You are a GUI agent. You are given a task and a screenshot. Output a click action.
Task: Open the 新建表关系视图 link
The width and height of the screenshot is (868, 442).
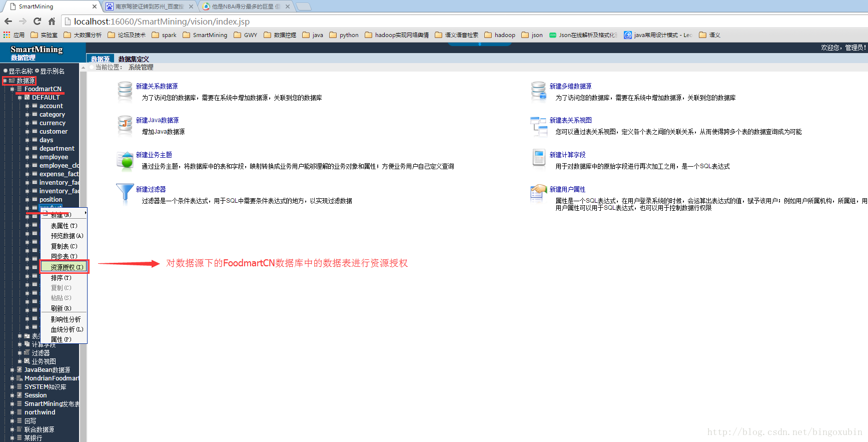tap(570, 120)
